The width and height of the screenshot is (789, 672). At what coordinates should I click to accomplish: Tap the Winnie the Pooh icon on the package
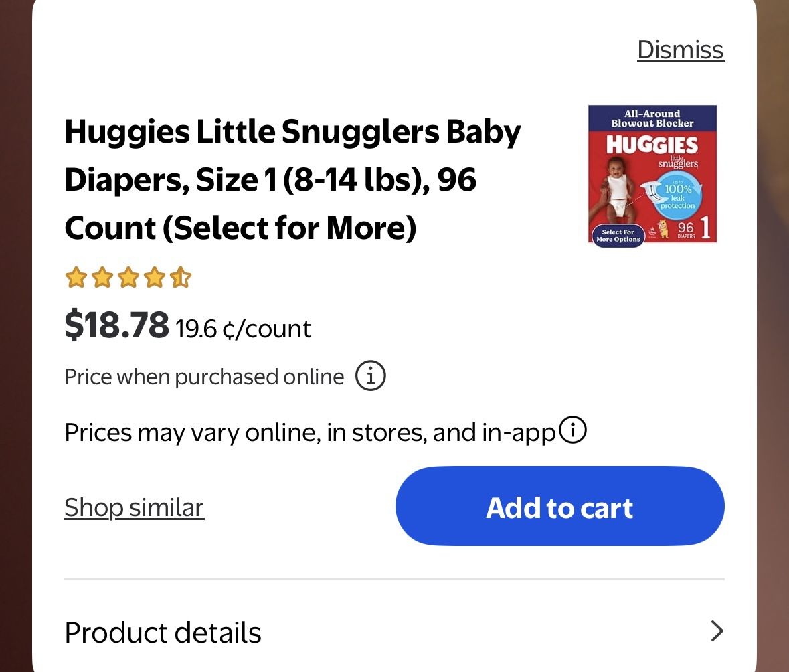pyautogui.click(x=663, y=229)
